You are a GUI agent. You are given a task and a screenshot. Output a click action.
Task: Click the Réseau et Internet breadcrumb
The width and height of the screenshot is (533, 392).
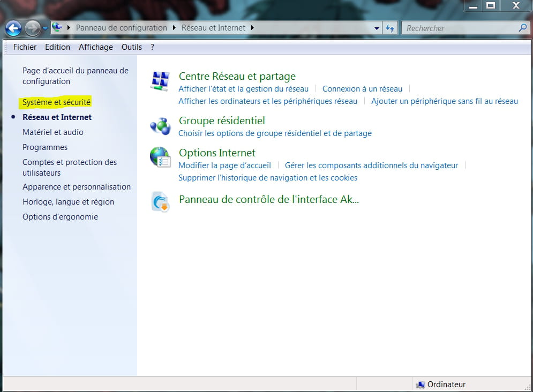tap(213, 28)
